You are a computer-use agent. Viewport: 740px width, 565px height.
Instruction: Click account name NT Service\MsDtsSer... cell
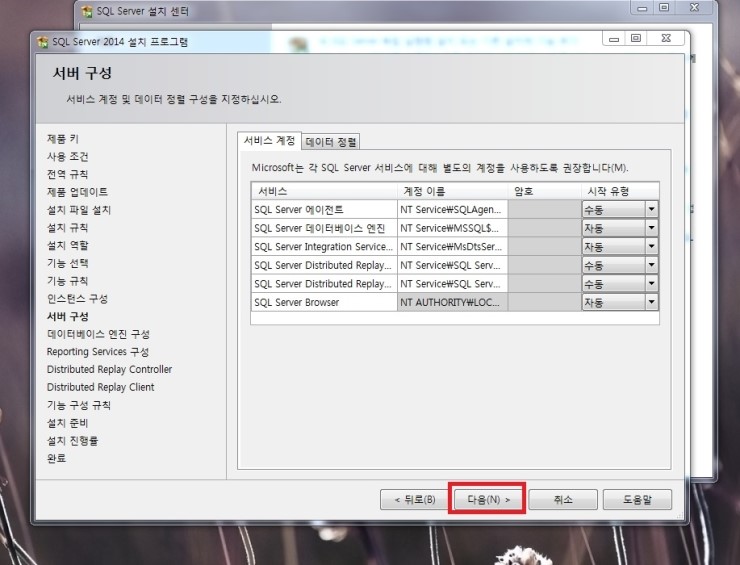453,246
